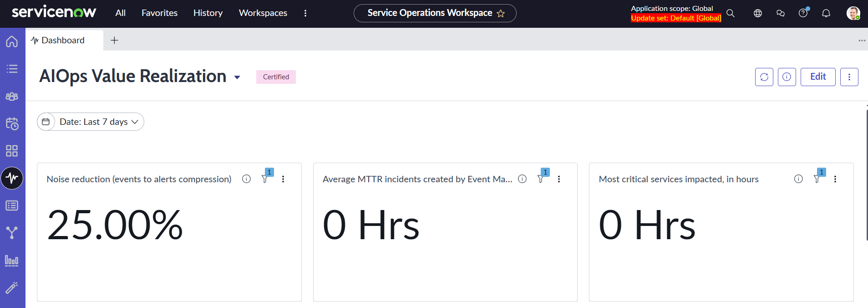This screenshot has height=308, width=868.
Task: Open the calendar schedule icon in the sidebar
Action: (x=12, y=123)
